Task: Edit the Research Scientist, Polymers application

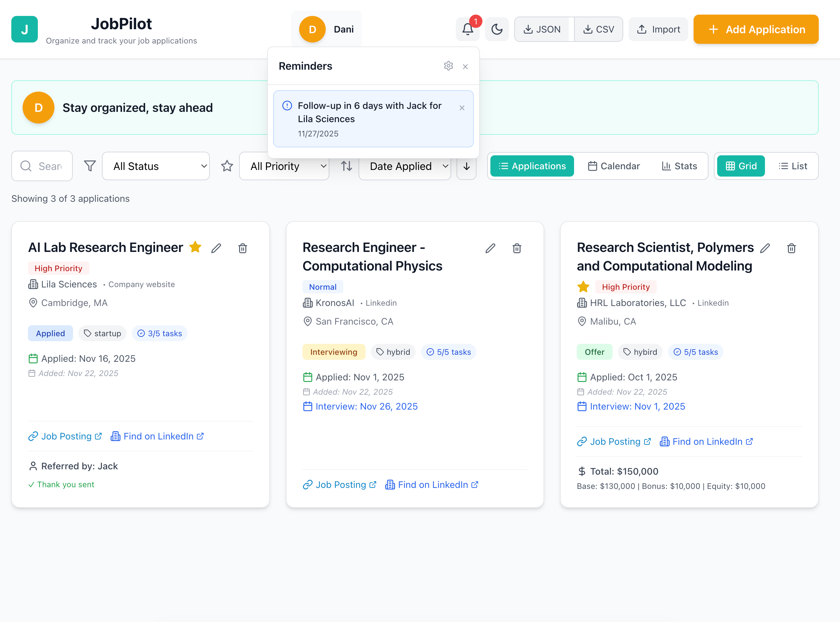Action: [765, 248]
